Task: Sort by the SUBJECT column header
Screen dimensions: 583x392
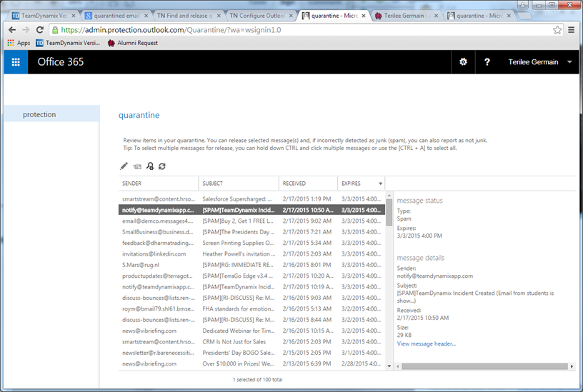Action: point(239,184)
